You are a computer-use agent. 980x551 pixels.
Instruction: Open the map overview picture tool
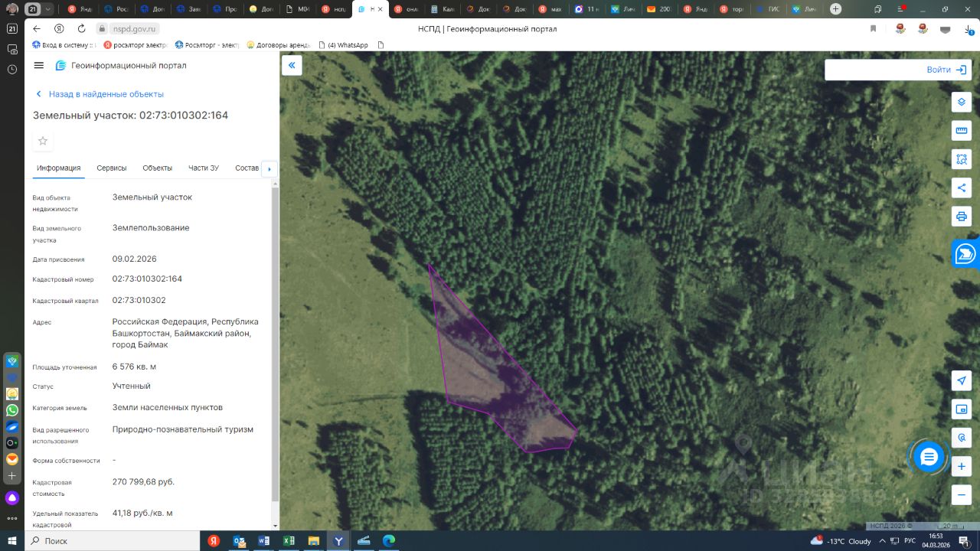pyautogui.click(x=962, y=409)
